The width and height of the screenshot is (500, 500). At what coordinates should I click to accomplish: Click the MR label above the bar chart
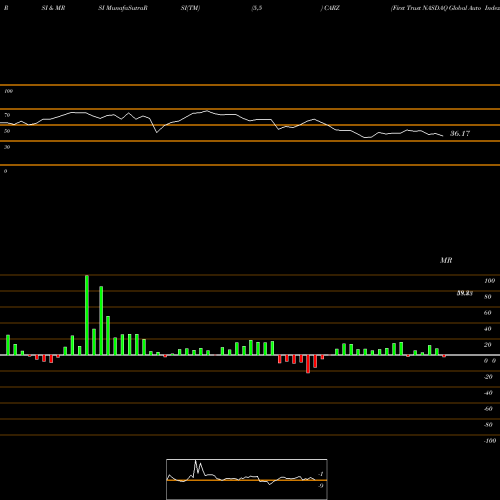[446, 260]
